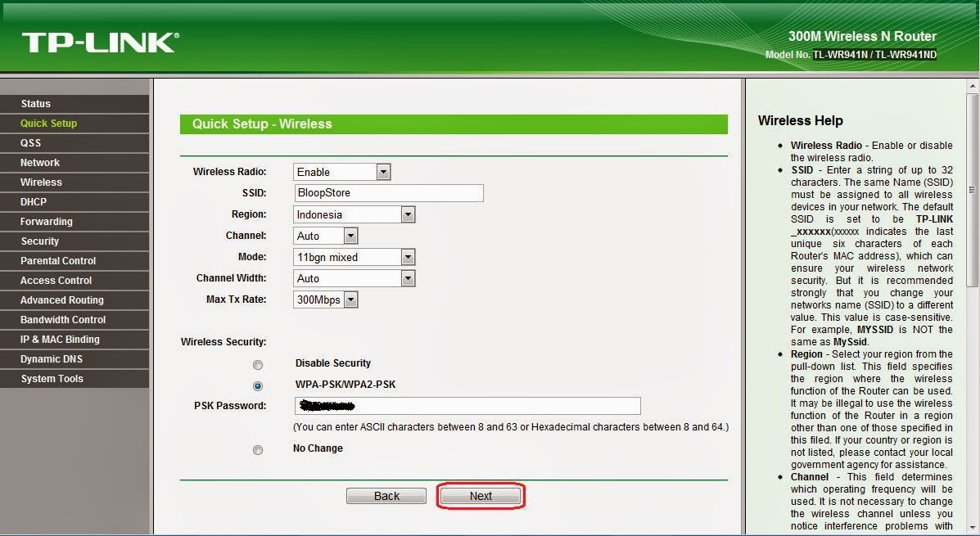This screenshot has height=536, width=980.
Task: Click the Back button
Action: [x=386, y=495]
